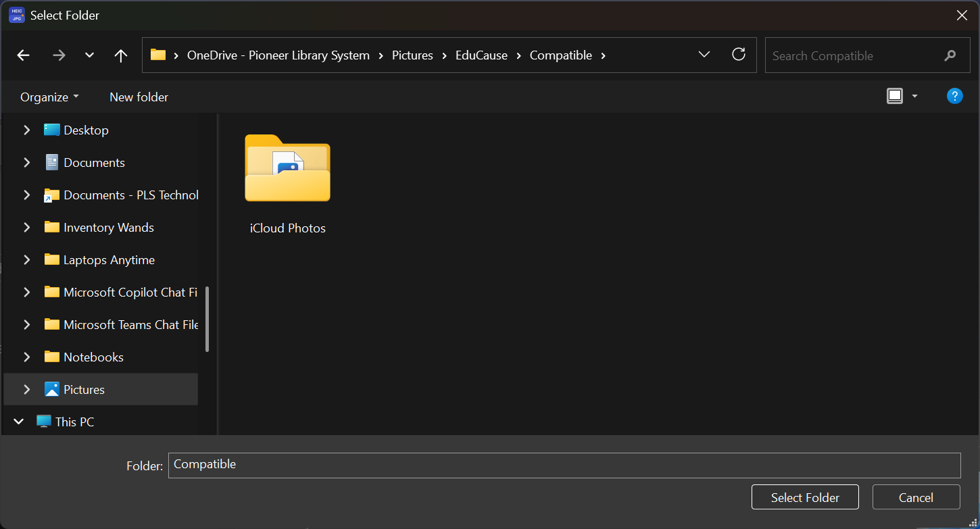980x529 pixels.
Task: Click the view layout icon
Action: [x=894, y=96]
